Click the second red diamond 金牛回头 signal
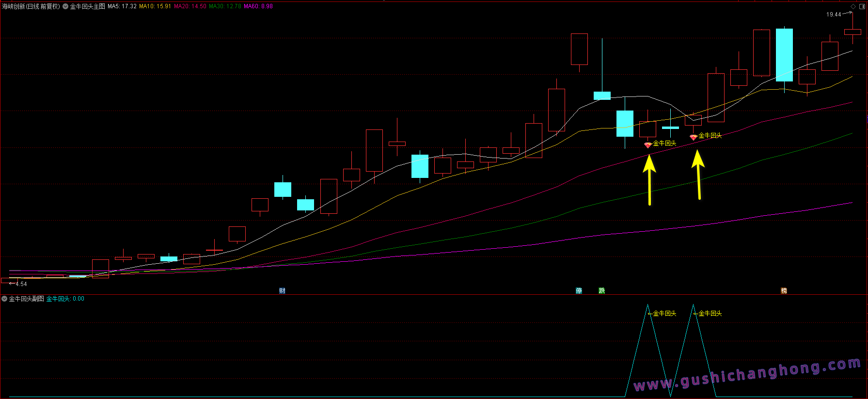868x399 pixels. pos(693,138)
